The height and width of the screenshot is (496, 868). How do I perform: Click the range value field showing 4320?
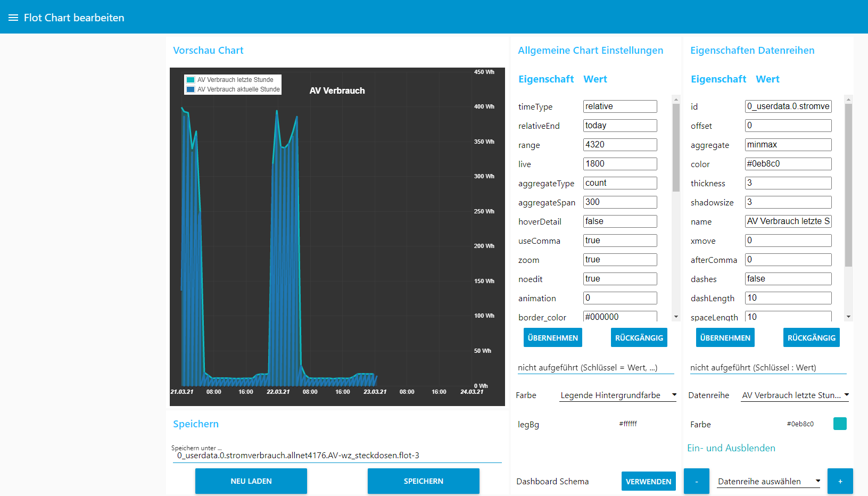pyautogui.click(x=620, y=145)
